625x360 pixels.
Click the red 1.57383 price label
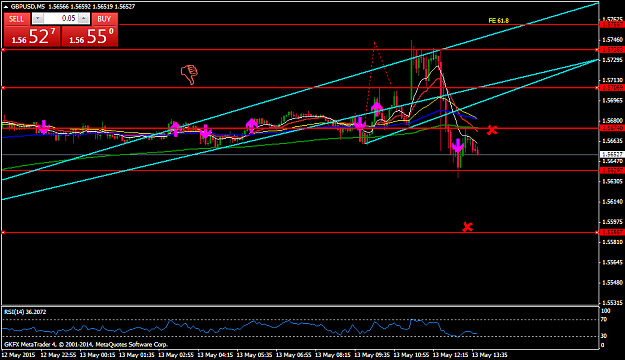click(x=612, y=49)
